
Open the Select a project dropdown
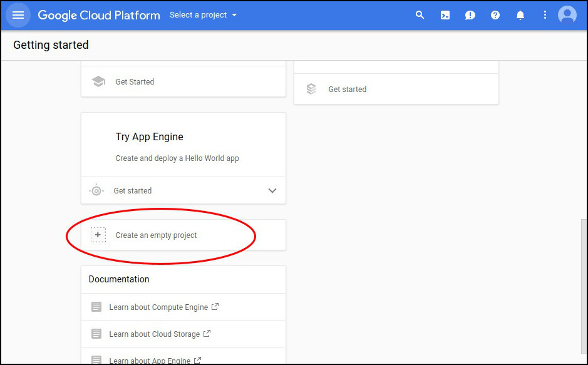(204, 15)
